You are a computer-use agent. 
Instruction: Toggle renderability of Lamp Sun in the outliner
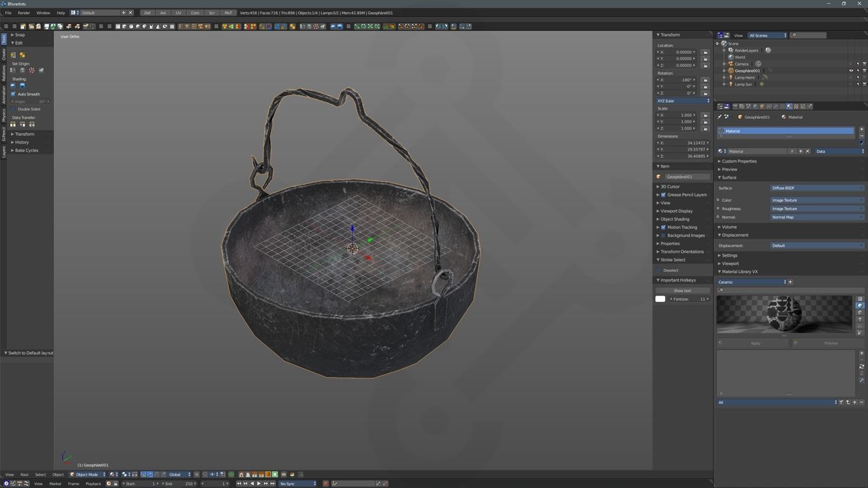864,84
